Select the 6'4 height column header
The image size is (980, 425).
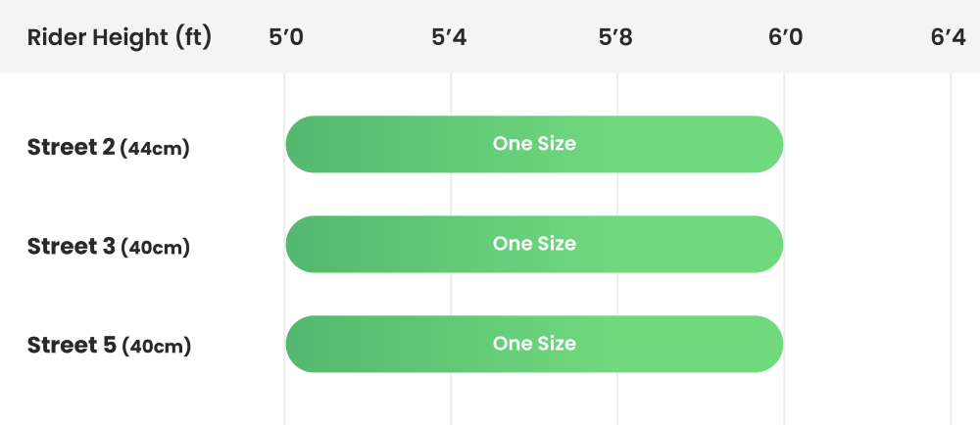pyautogui.click(x=949, y=38)
